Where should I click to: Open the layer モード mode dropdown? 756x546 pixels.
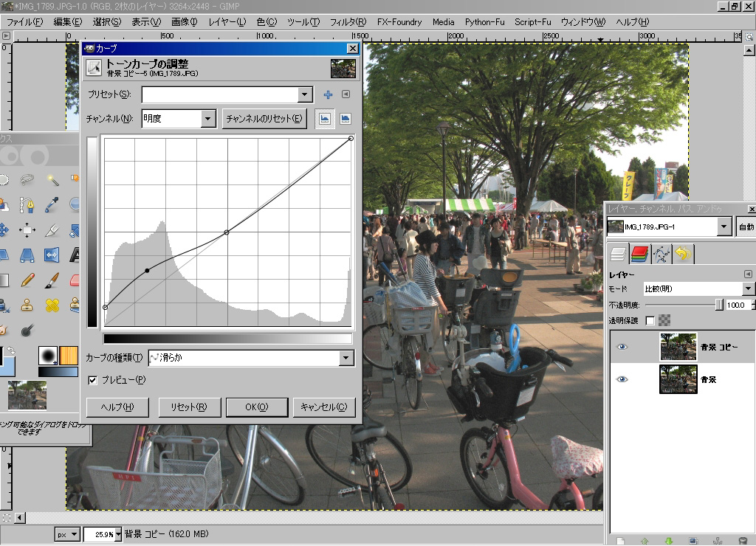[748, 288]
